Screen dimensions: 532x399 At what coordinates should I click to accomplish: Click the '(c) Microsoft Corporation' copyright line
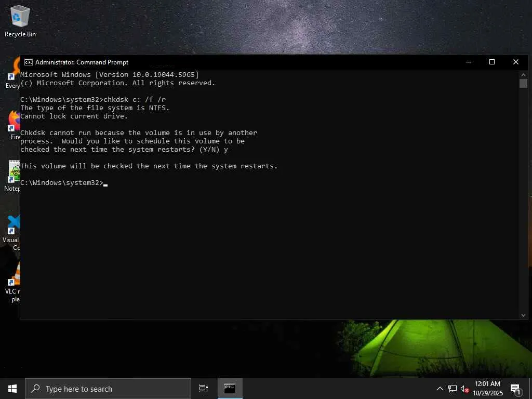[x=118, y=83]
